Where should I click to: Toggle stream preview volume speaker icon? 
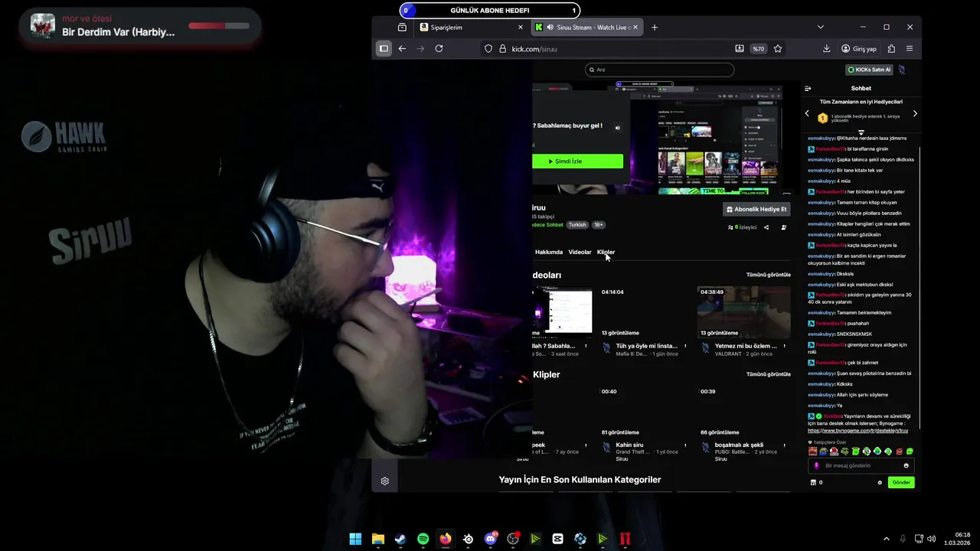tap(618, 128)
